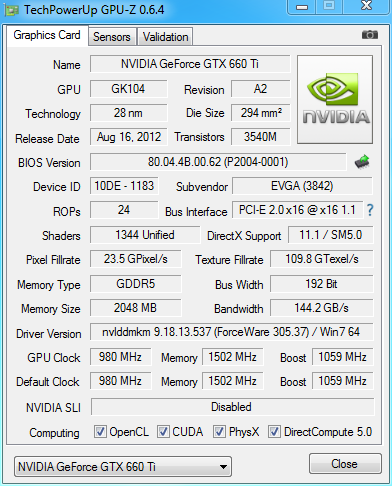Image resolution: width=392 pixels, height=486 pixels.
Task: Minimize the GPU-Z window
Action: coord(302,7)
